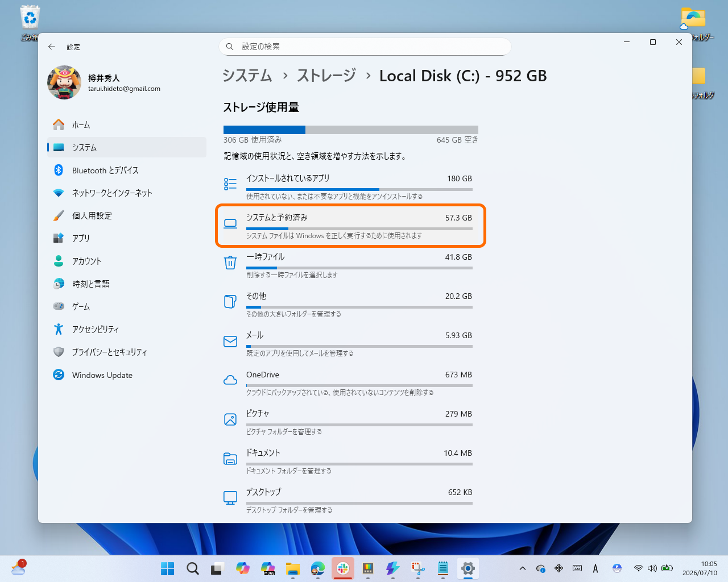Open the Windows Start menu

(x=168, y=568)
